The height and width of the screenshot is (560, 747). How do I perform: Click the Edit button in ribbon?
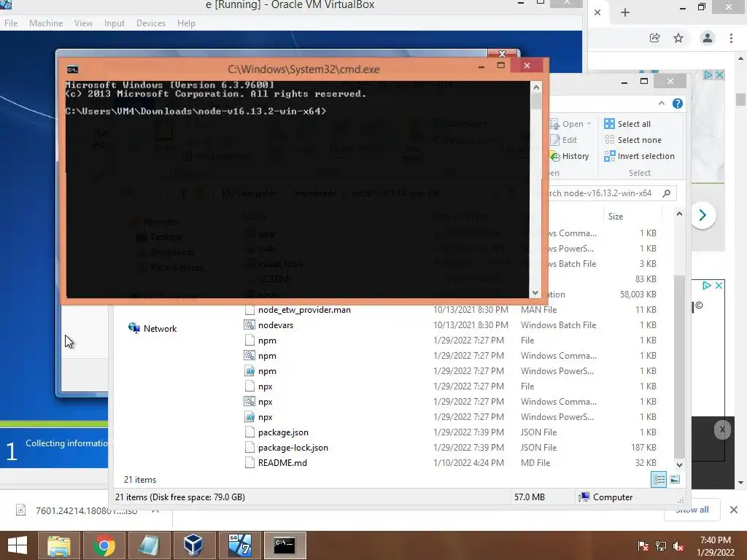point(563,140)
